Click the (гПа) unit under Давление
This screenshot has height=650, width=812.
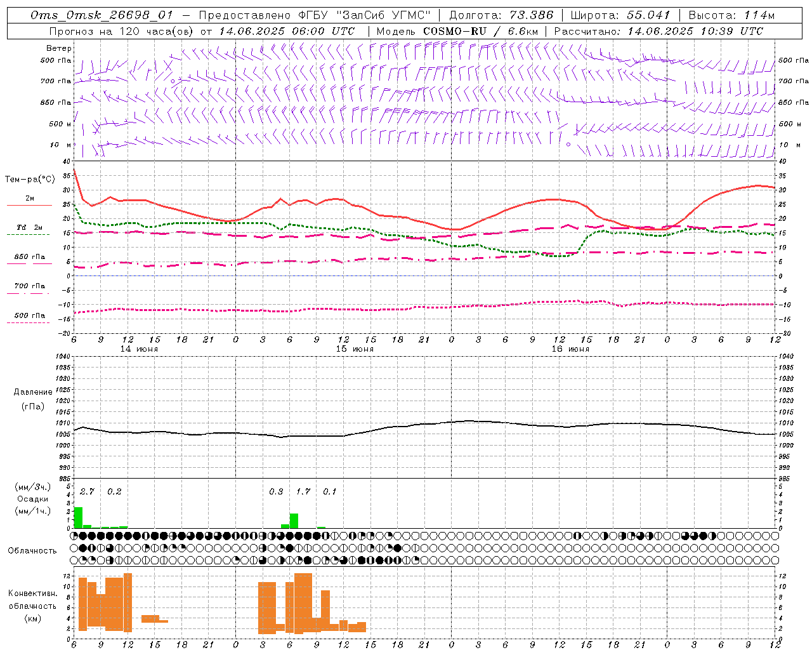coord(33,407)
